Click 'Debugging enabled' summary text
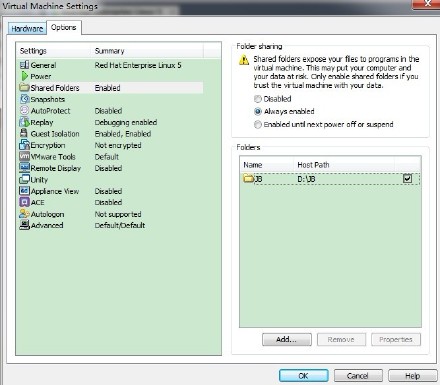 coord(126,122)
